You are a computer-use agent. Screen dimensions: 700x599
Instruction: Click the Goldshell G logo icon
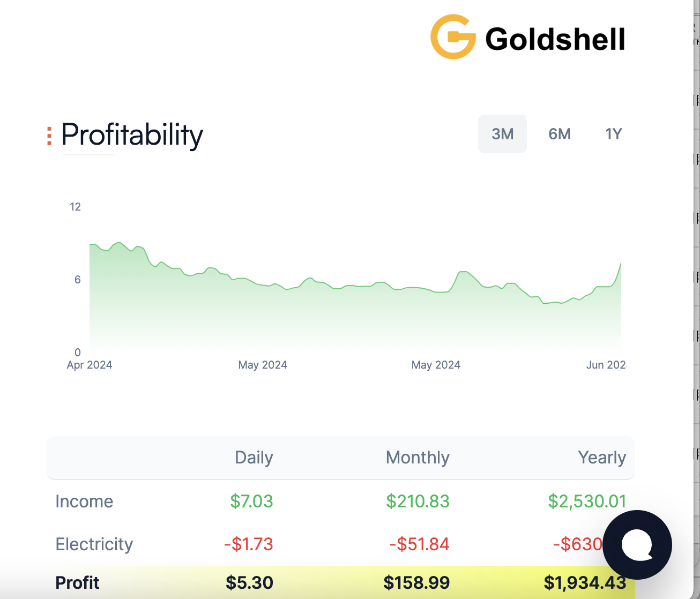tap(453, 37)
